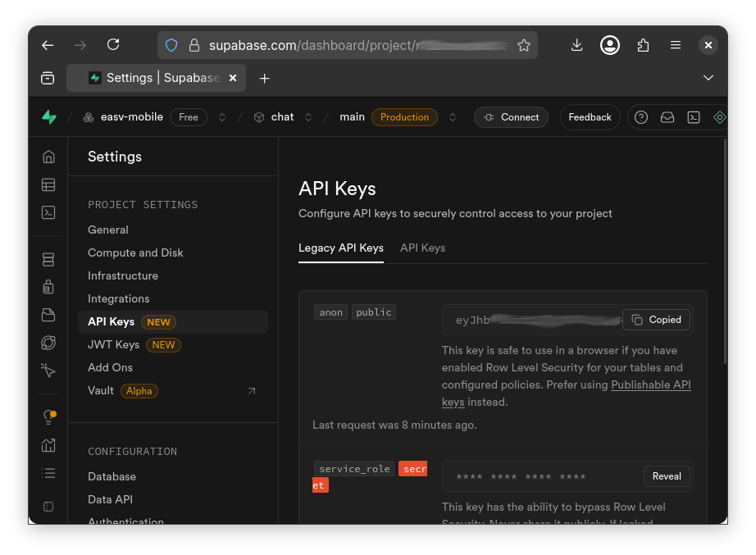Select General under Project Settings
756x555 pixels.
[108, 230]
